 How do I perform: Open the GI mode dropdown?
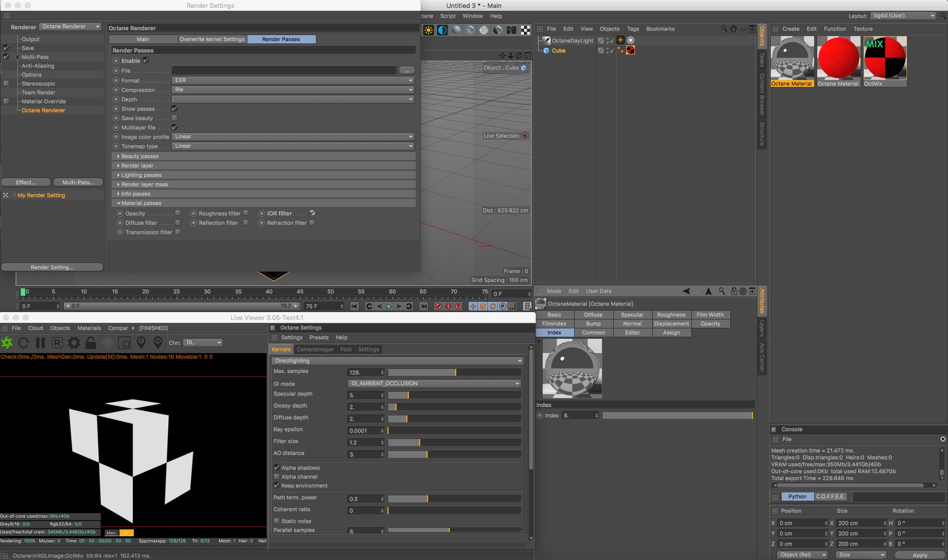[x=434, y=384]
